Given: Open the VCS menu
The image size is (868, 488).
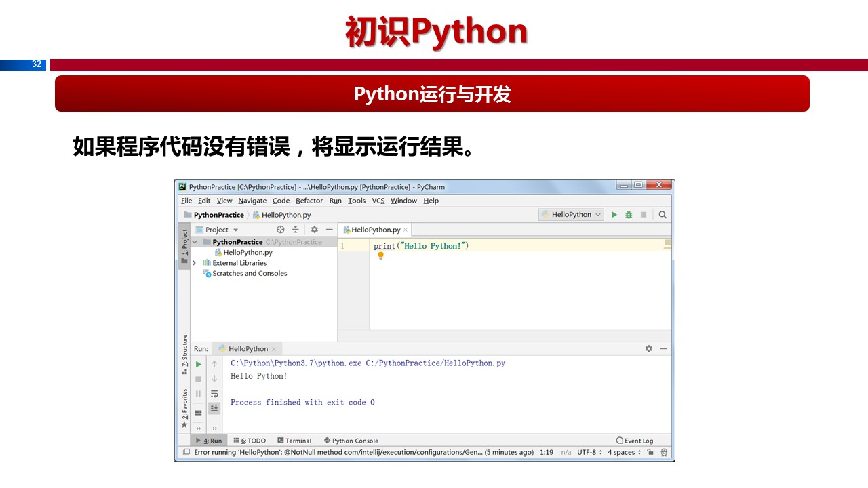Looking at the screenshot, I should pyautogui.click(x=378, y=201).
